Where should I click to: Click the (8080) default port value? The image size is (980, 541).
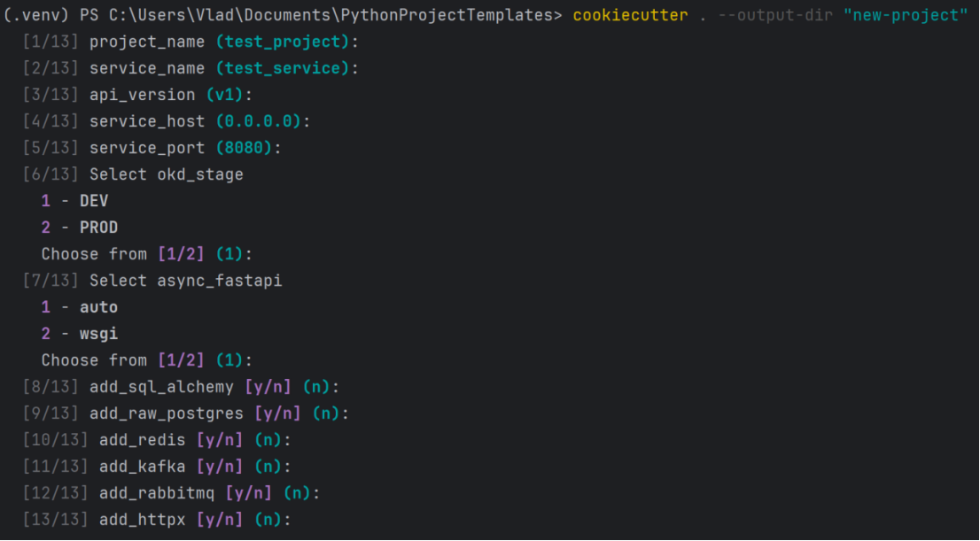coord(245,148)
